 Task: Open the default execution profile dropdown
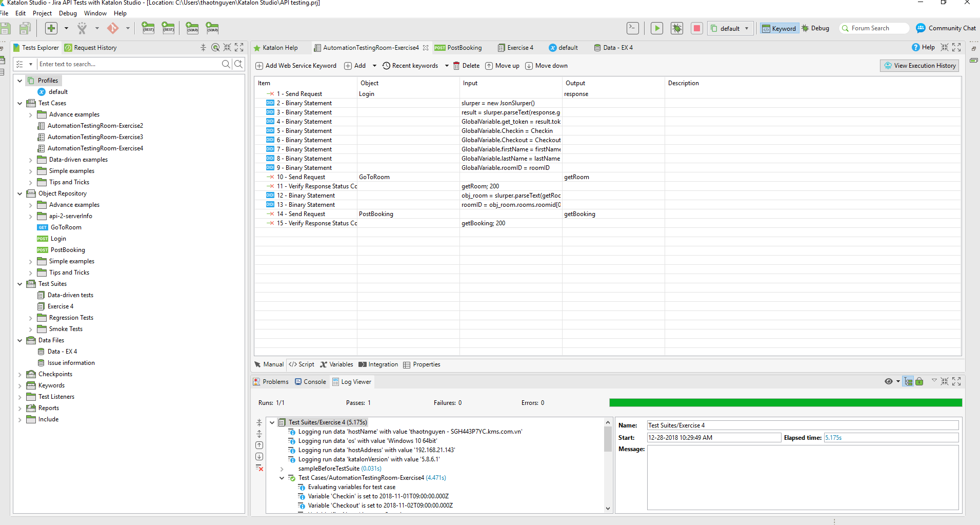pyautogui.click(x=730, y=28)
